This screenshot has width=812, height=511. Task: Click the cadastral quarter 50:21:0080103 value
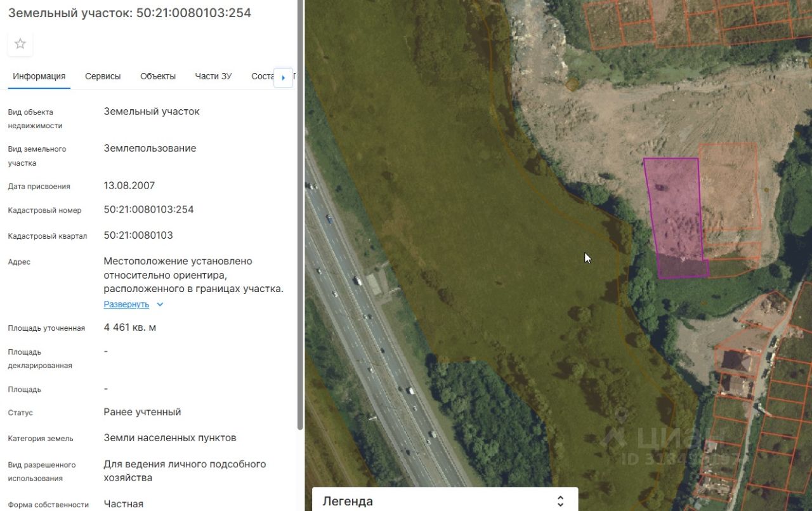138,236
